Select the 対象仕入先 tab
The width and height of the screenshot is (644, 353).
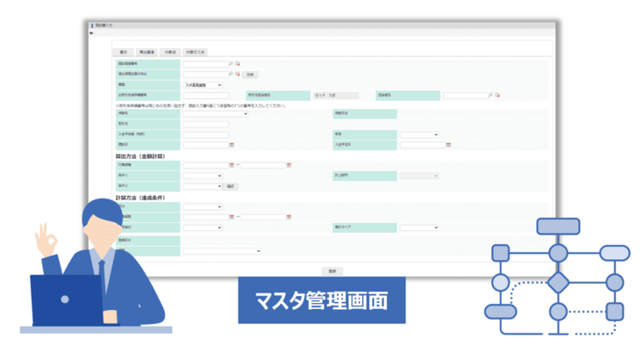(x=196, y=53)
